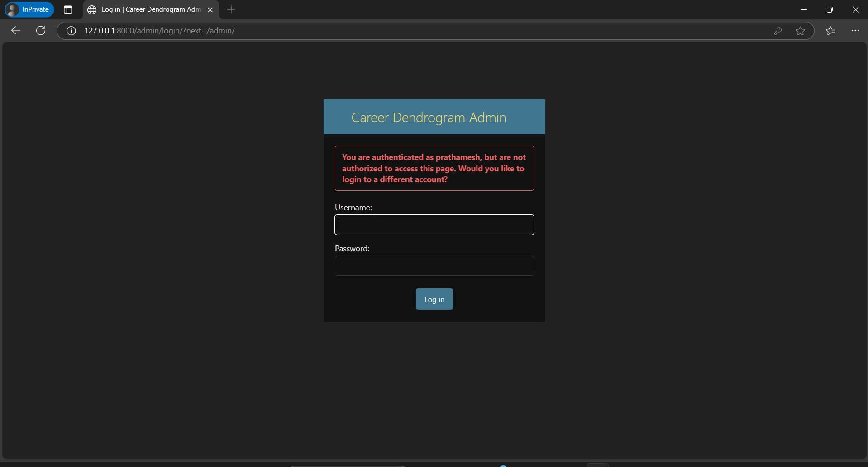Viewport: 868px width, 467px height.
Task: Select the Log in | Career Dendrogram Admin tab
Action: pos(151,9)
